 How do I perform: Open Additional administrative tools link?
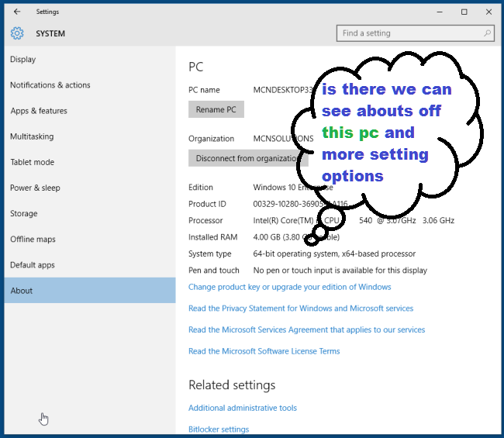point(243,408)
